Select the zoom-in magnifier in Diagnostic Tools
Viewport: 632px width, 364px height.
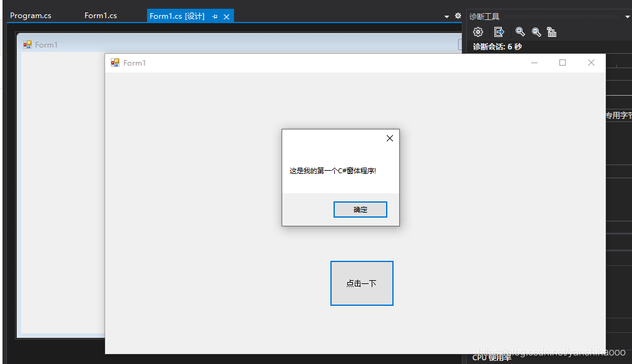click(520, 32)
